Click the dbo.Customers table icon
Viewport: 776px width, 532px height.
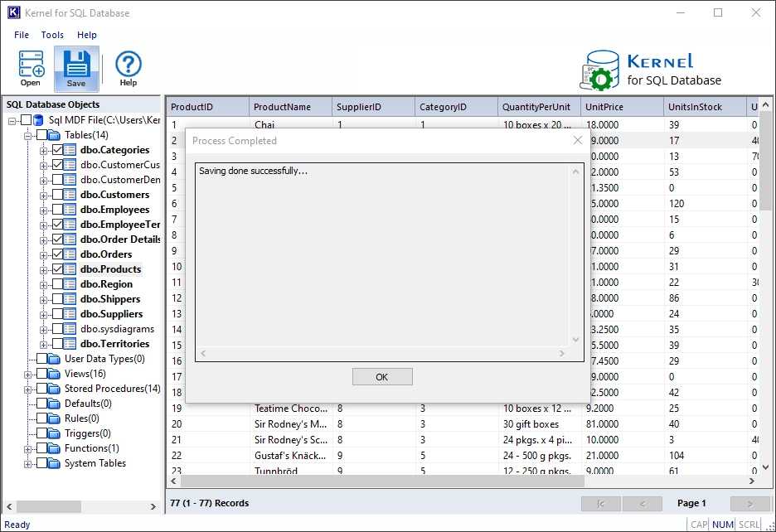coord(70,195)
